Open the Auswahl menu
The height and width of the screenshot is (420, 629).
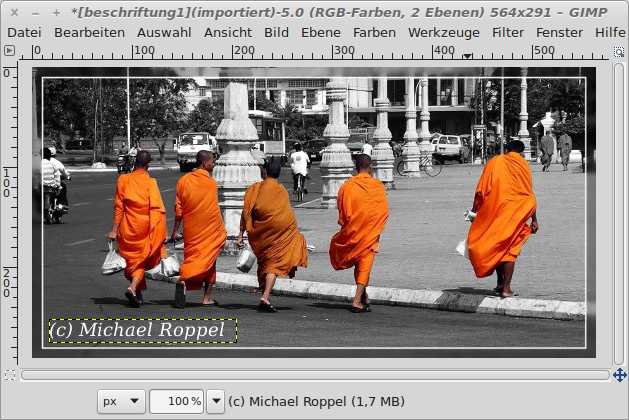pos(164,32)
